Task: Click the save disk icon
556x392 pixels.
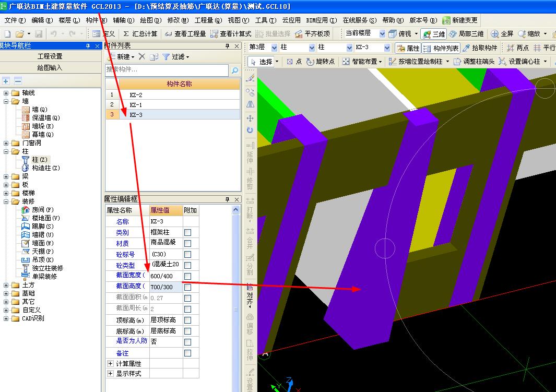Action: (39, 34)
